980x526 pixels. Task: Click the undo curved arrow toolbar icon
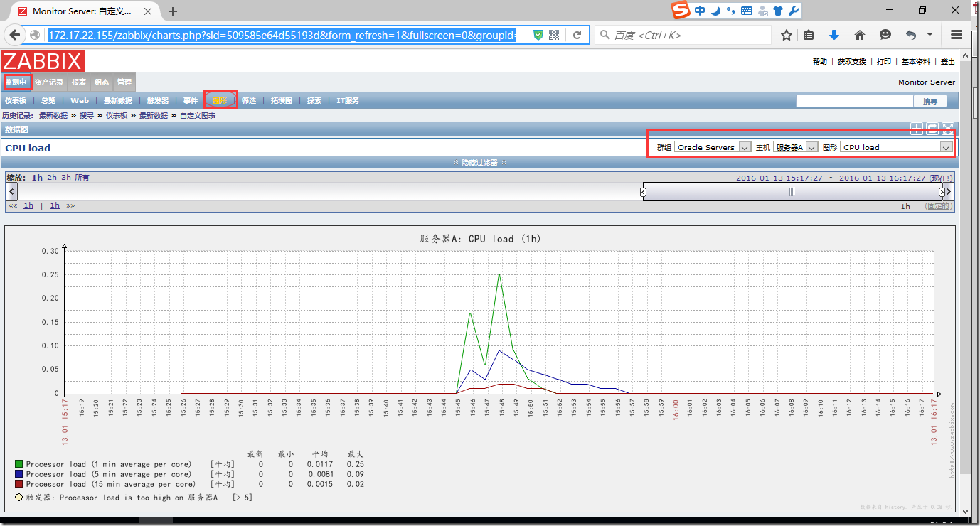click(911, 35)
